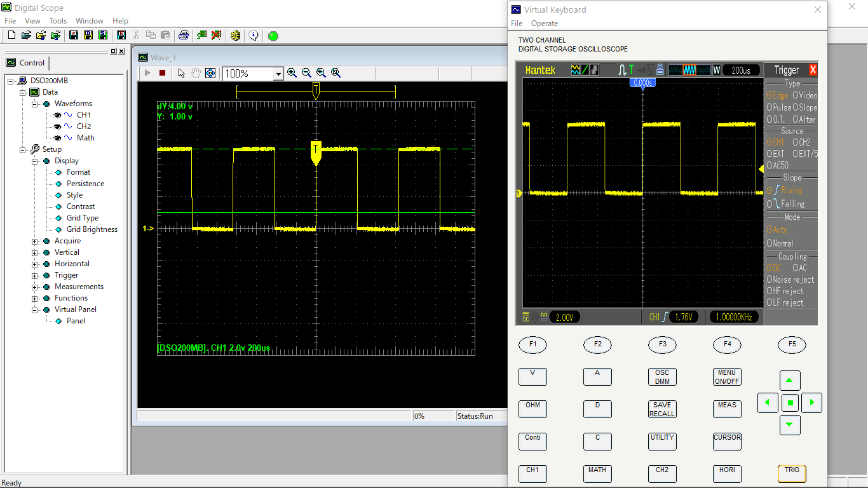This screenshot has width=868, height=488.
Task: Click the fit-to-window icon beside the hand tool
Action: click(x=210, y=73)
